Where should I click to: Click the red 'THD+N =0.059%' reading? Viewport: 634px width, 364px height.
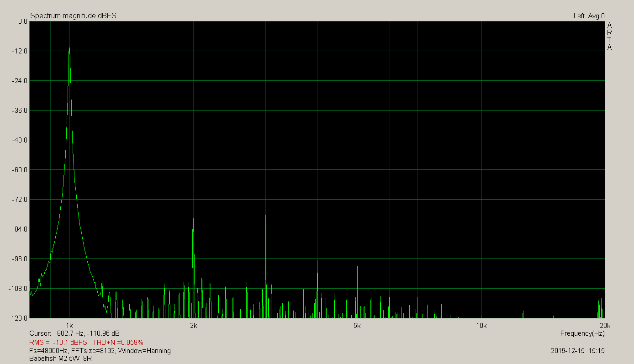[118, 342]
